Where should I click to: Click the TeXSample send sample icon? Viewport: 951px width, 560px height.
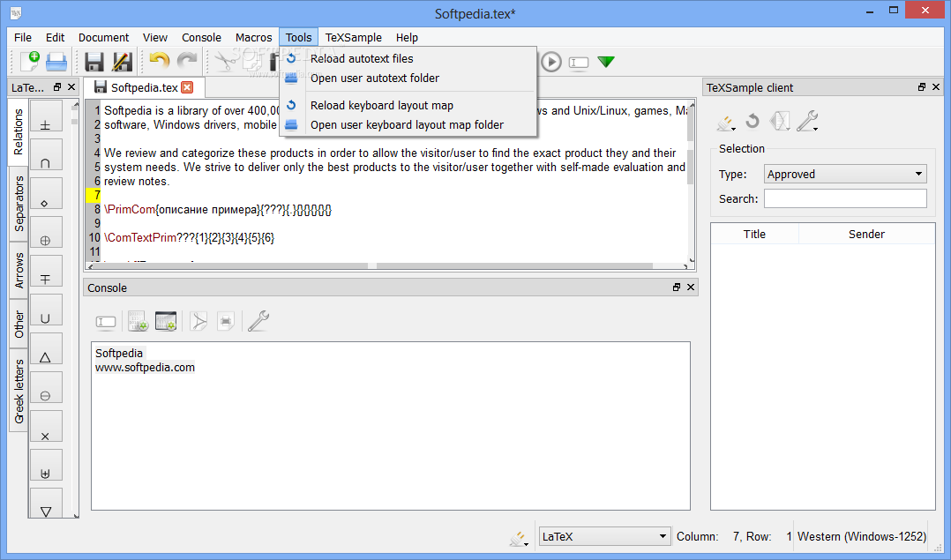(x=779, y=122)
